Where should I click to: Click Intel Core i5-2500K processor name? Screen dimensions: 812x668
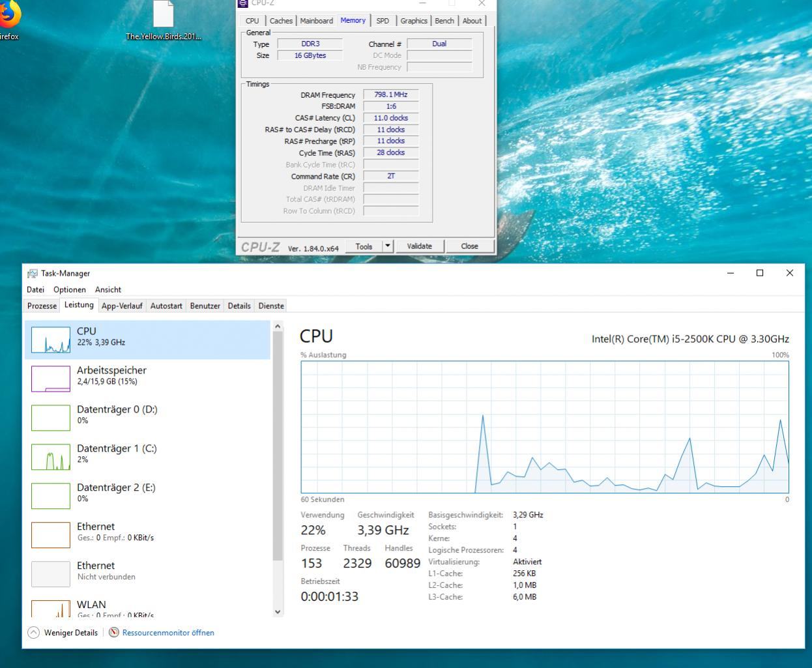coord(690,339)
